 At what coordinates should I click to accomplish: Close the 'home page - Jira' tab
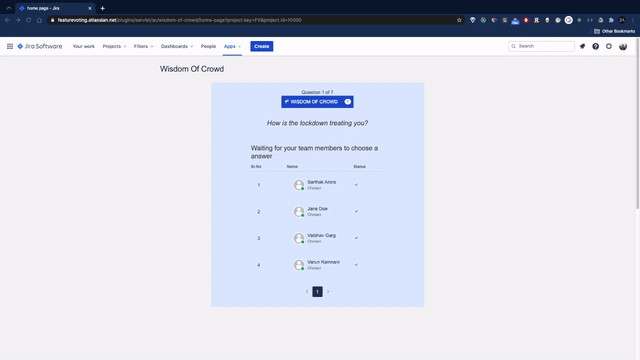point(90,8)
